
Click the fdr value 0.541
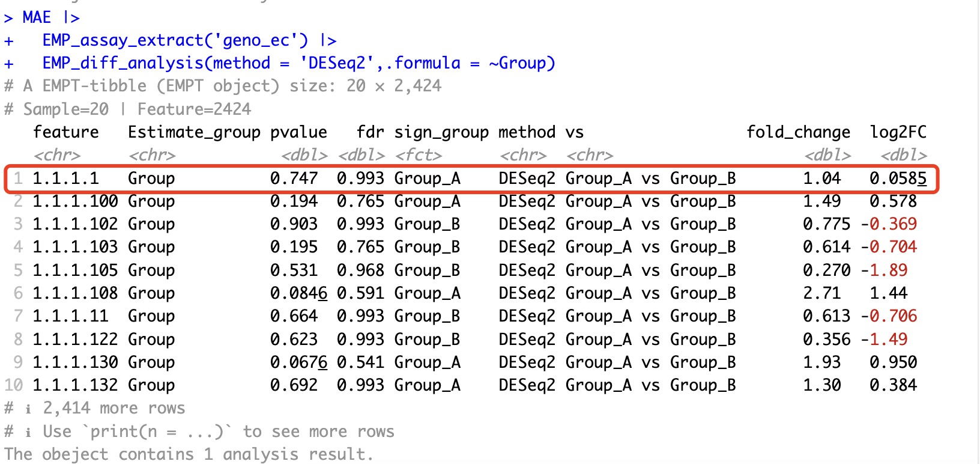(360, 362)
